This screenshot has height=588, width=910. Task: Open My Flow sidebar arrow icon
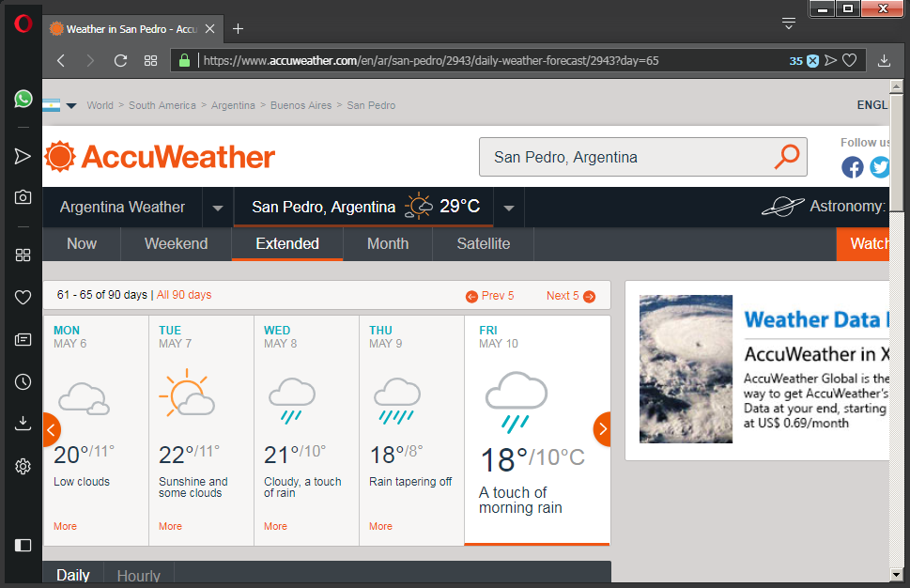pyautogui.click(x=23, y=156)
